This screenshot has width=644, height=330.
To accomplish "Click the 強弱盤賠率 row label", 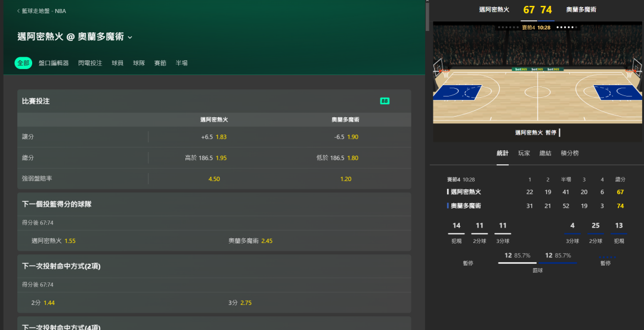I will tap(37, 179).
